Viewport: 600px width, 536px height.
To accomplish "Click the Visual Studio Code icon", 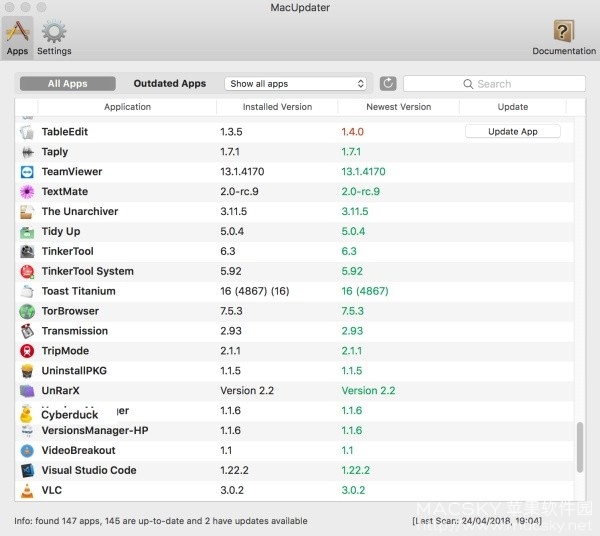I will pos(27,470).
